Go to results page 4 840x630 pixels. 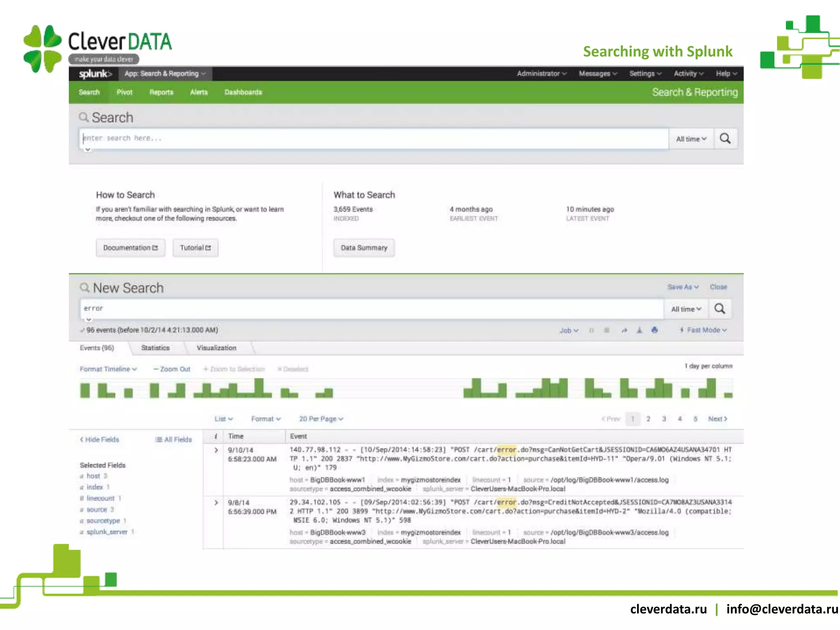pos(680,419)
